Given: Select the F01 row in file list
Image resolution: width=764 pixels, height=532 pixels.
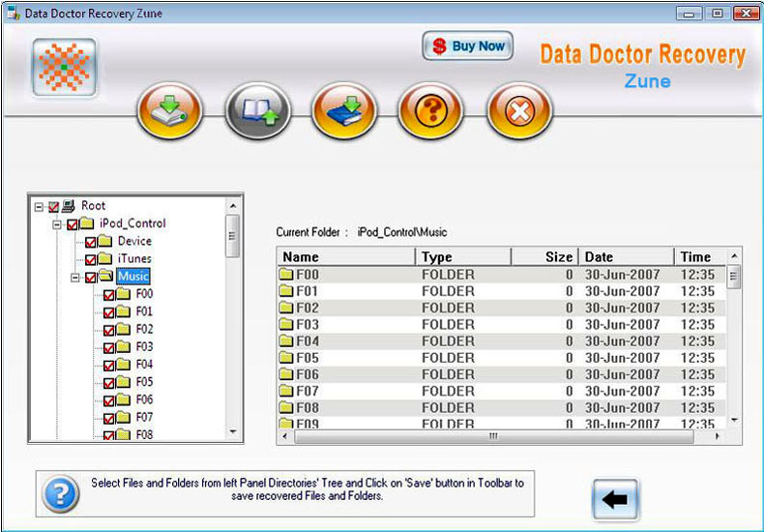Looking at the screenshot, I should [501, 291].
